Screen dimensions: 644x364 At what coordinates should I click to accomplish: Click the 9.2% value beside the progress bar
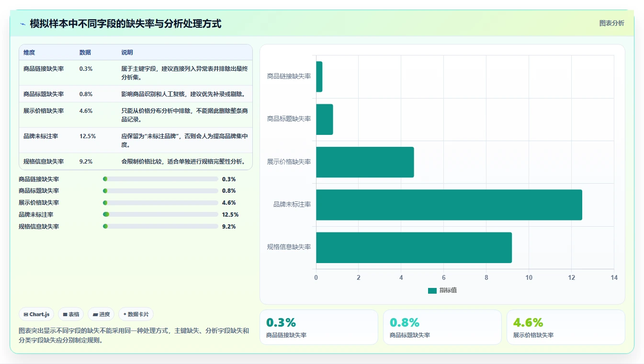pos(229,226)
